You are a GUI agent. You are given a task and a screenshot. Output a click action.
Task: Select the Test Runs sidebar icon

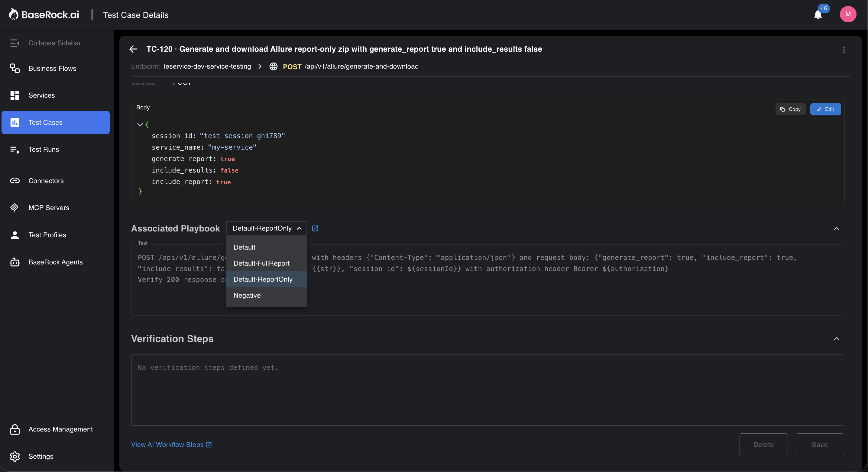click(15, 149)
